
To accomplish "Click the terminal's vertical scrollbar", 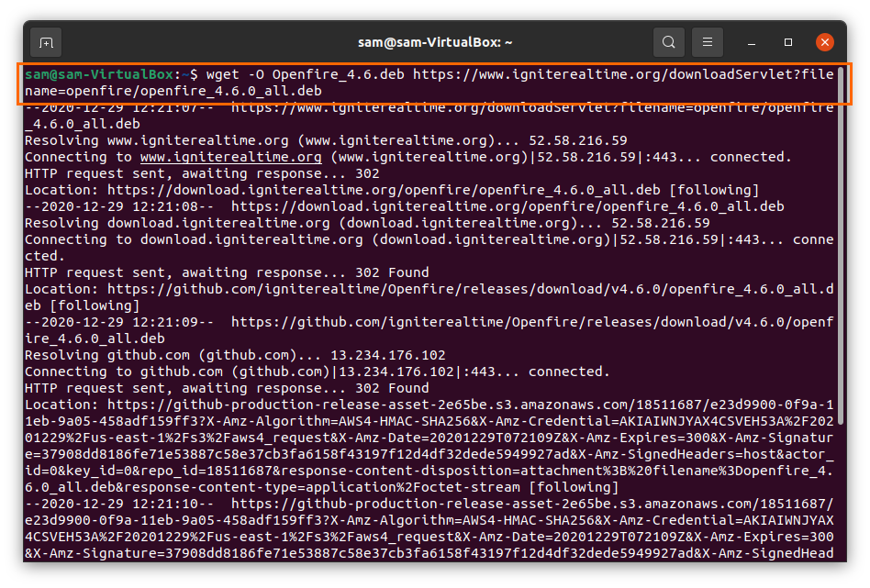I will click(841, 244).
